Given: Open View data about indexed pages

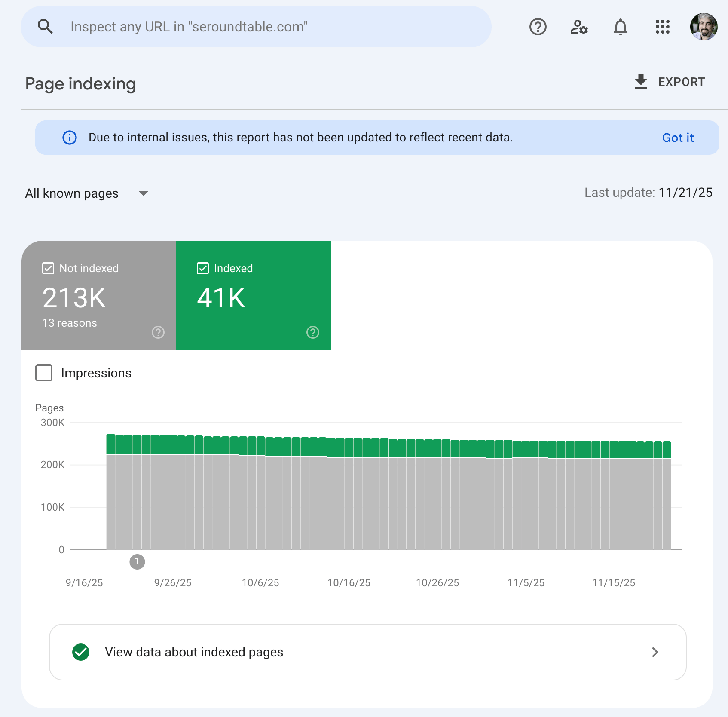Looking at the screenshot, I should point(194,652).
